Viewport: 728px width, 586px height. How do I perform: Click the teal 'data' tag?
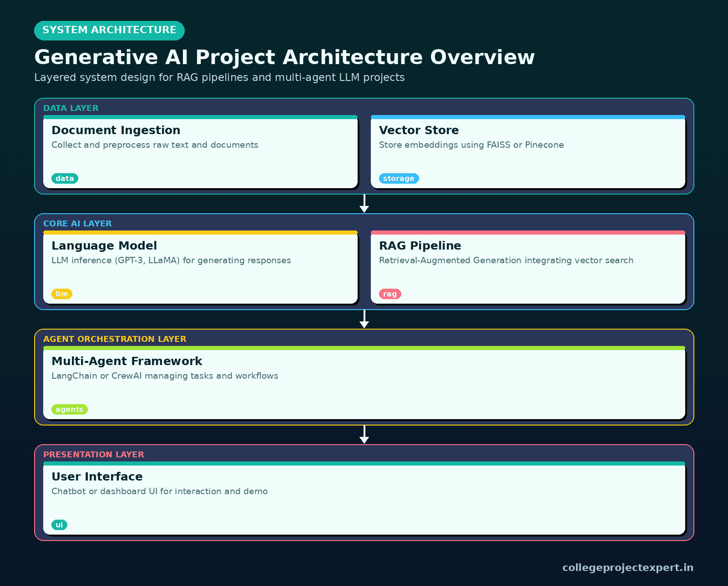click(65, 179)
